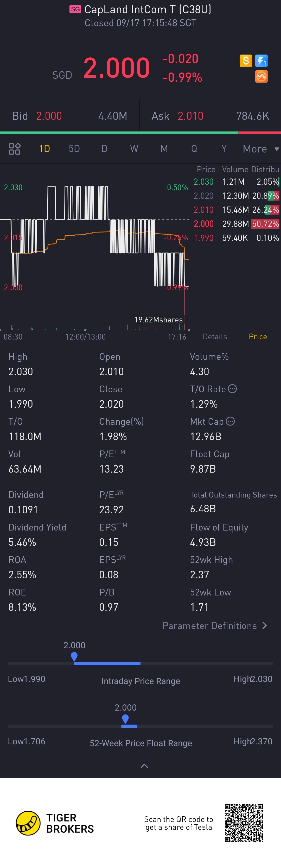Open Mkt Cap info icon
The image size is (281, 868).
coord(231,421)
